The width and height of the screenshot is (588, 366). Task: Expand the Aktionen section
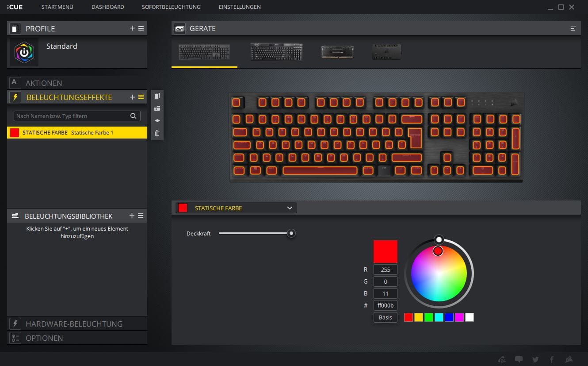pos(44,83)
